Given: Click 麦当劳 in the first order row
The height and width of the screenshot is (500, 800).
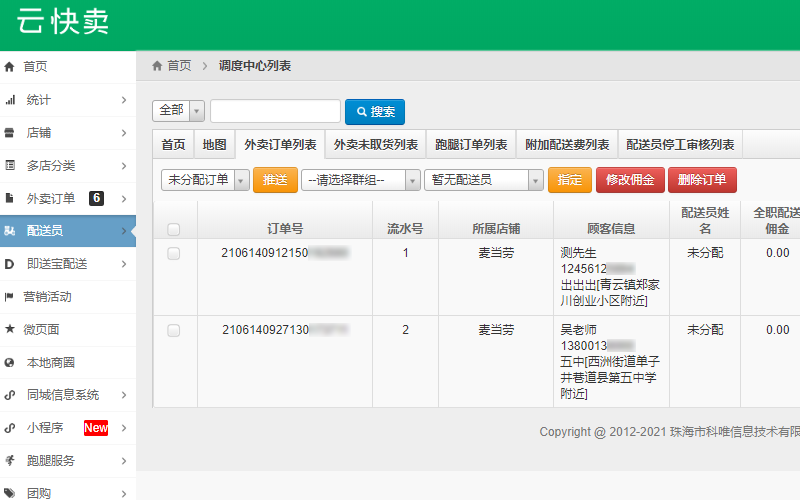Looking at the screenshot, I should [496, 253].
